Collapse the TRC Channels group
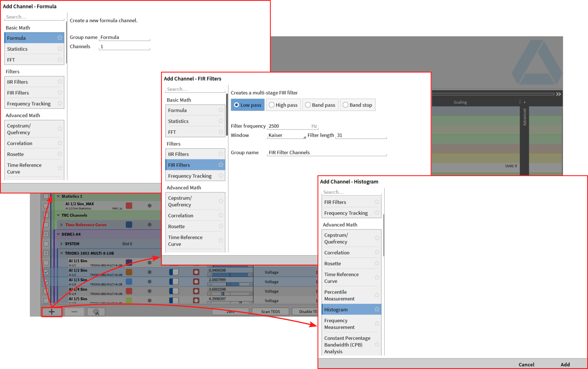This screenshot has height=369, width=588. [58, 215]
